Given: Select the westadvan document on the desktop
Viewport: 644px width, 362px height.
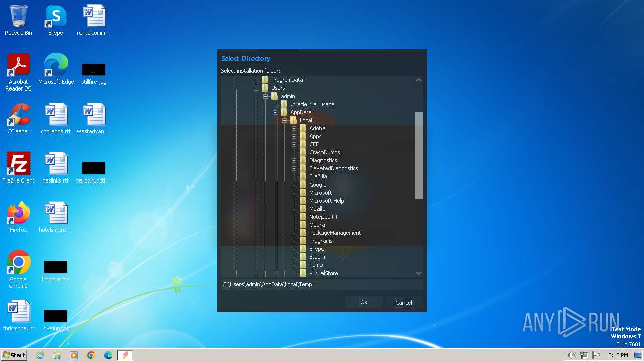Looking at the screenshot, I should (94, 119).
